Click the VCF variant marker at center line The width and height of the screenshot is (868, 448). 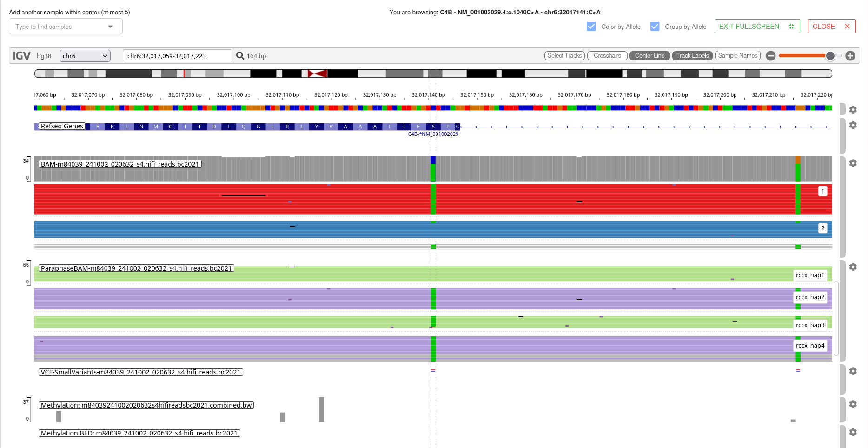[433, 371]
